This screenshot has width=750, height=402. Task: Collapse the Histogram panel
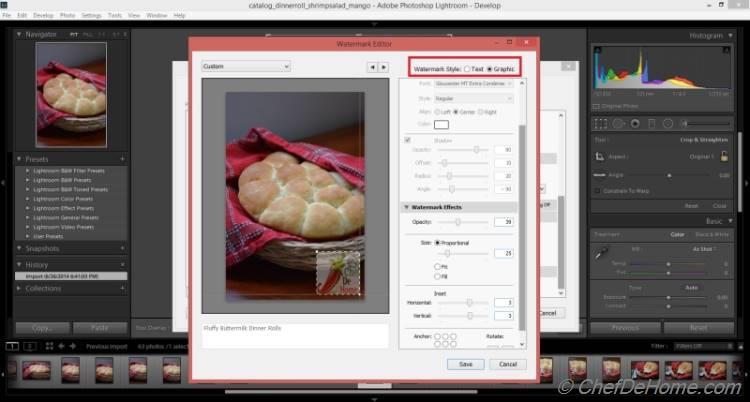pos(730,35)
